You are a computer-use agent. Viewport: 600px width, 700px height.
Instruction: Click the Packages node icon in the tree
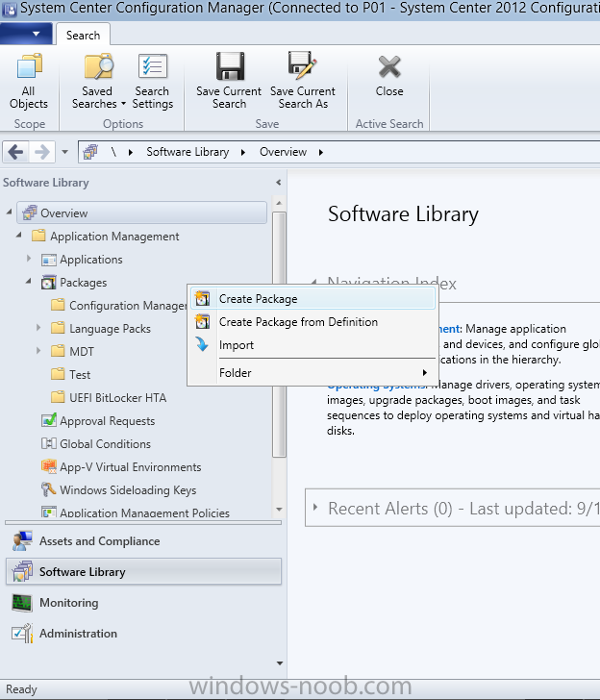tap(49, 282)
